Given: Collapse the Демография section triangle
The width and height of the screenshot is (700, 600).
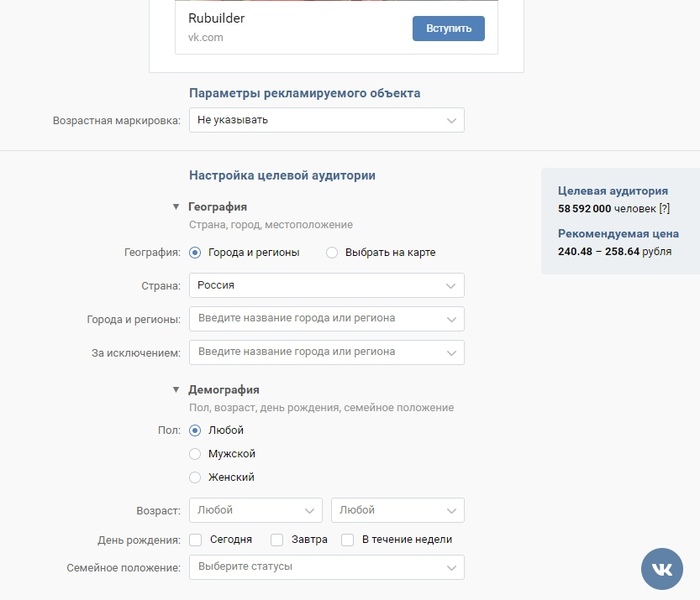Looking at the screenshot, I should pyautogui.click(x=176, y=390).
